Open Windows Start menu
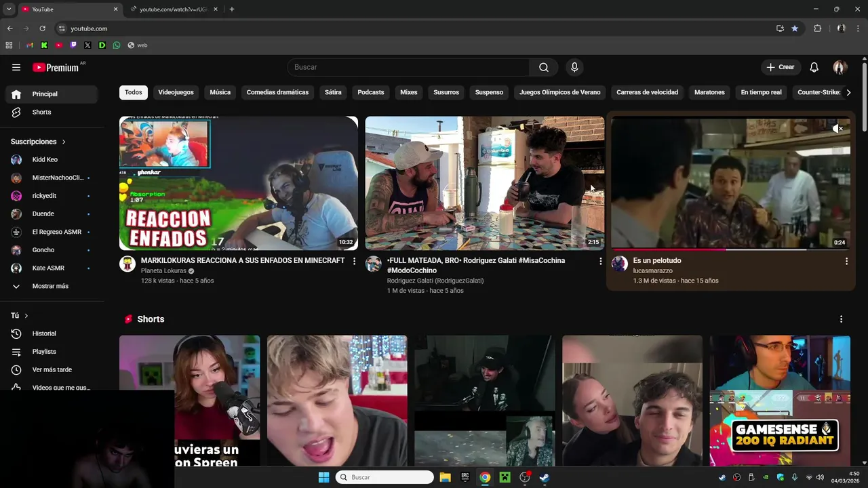Screen dimensions: 868x488 [324, 477]
